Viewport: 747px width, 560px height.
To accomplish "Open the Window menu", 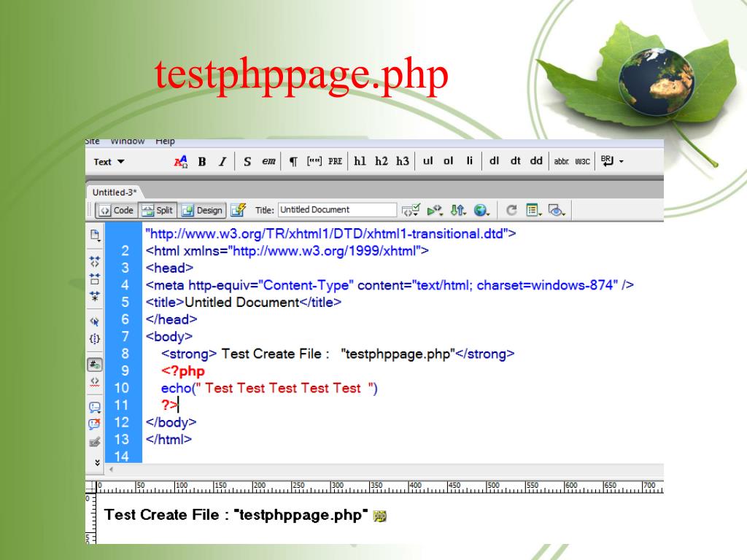I will click(127, 141).
